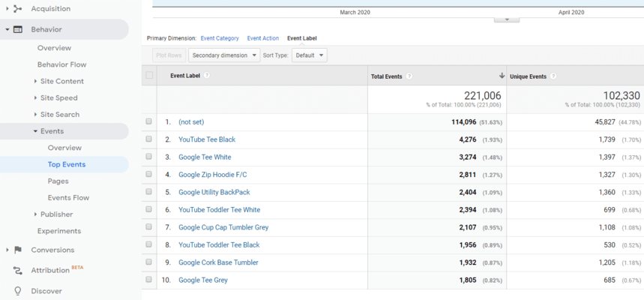Switch to Event Action primary dimension
The height and width of the screenshot is (300, 644).
262,37
